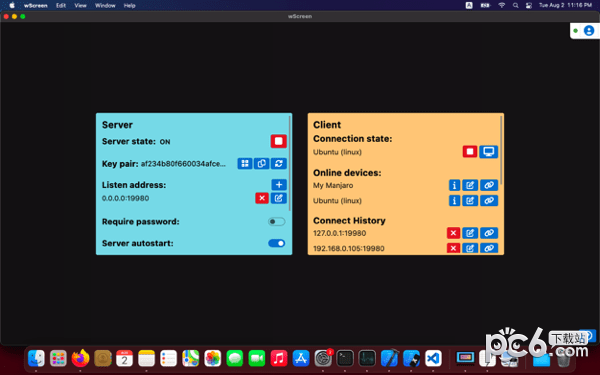
Task: Click the Client panel scrollbar
Action: click(x=502, y=150)
